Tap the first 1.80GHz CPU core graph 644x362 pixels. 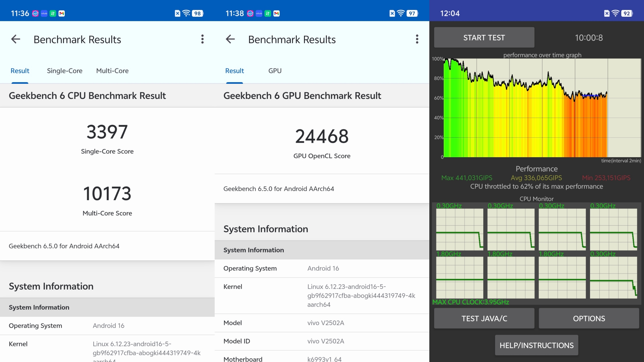460,278
